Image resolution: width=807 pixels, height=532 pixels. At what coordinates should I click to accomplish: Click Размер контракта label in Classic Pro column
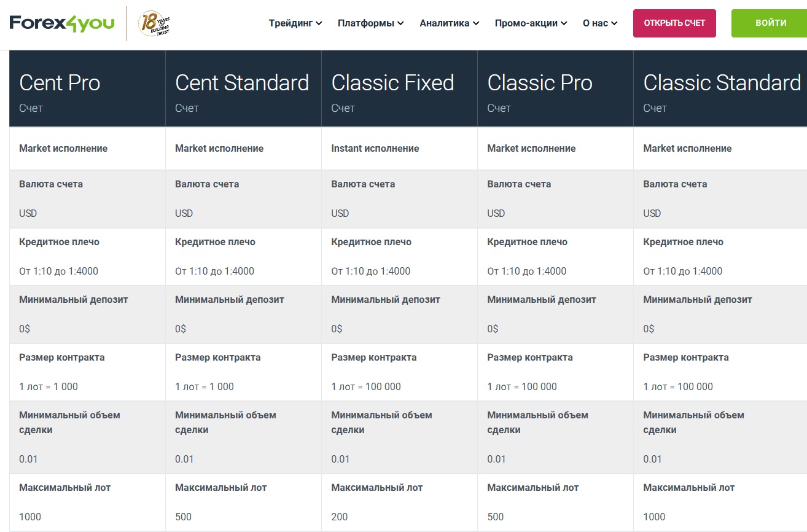coord(530,358)
